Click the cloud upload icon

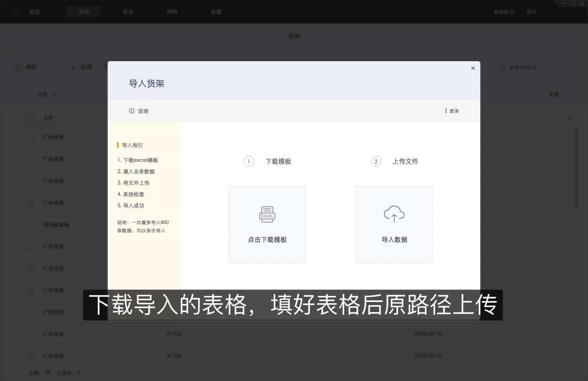pyautogui.click(x=394, y=214)
